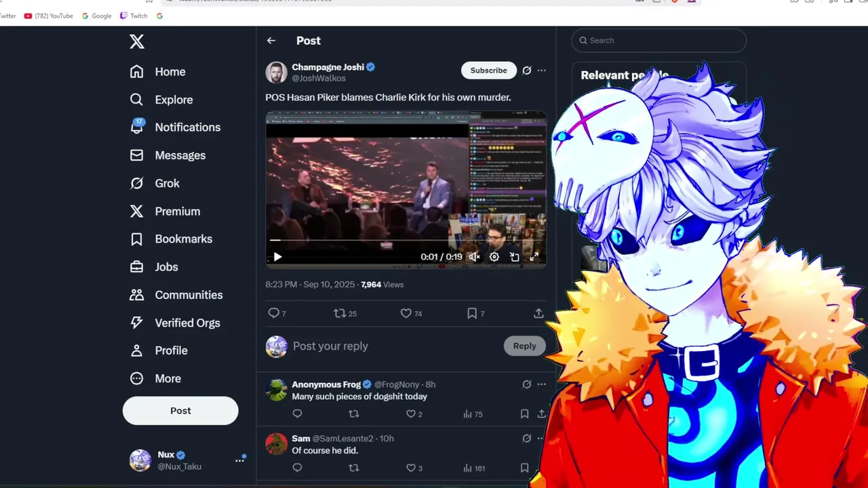
Task: Share the post via upload icon
Action: (x=538, y=313)
